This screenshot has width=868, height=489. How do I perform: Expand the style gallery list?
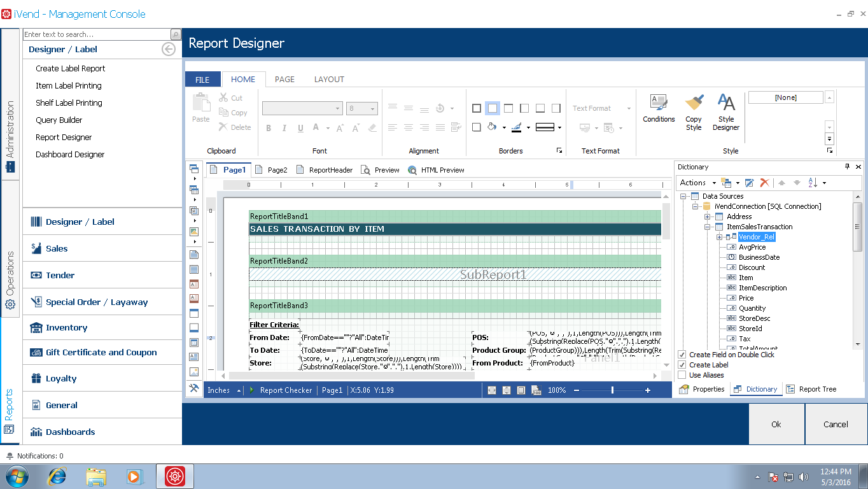pos(829,139)
